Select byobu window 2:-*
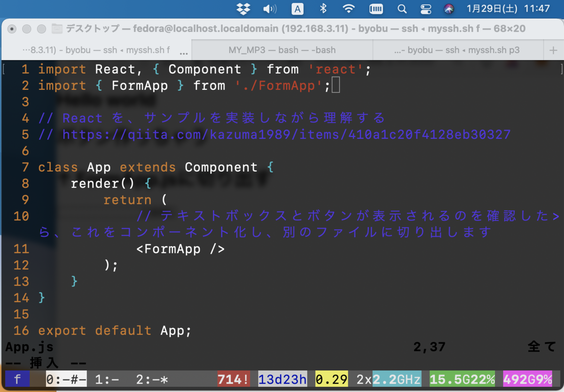 (152, 379)
